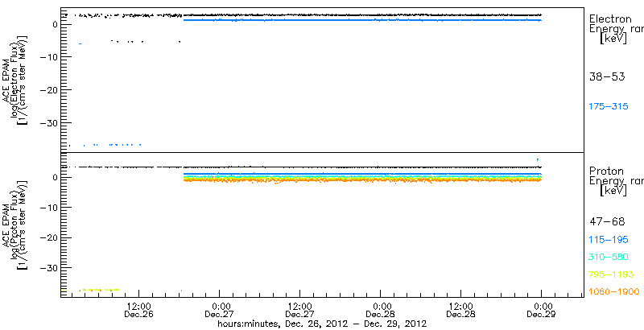Screen dimensions: 644x330
Task: Select the 0:00 Dec.28 time axis label
Action: point(380,311)
